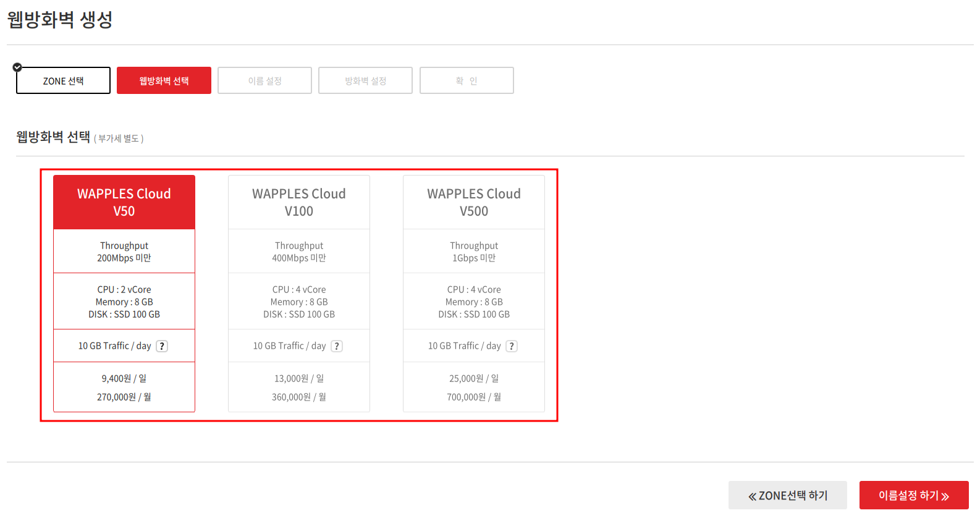980x518 pixels.
Task: Click the 방화벽 설정 step tab
Action: 365,80
